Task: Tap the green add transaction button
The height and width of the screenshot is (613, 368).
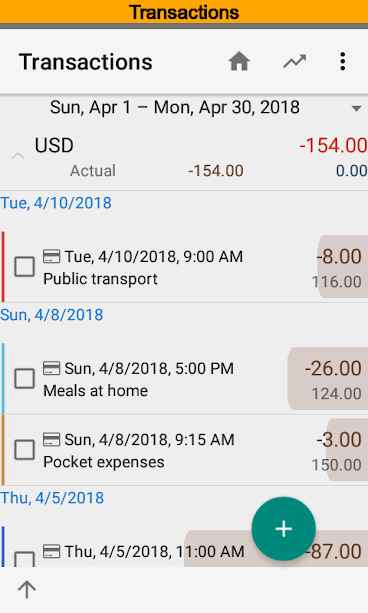Action: (x=284, y=529)
